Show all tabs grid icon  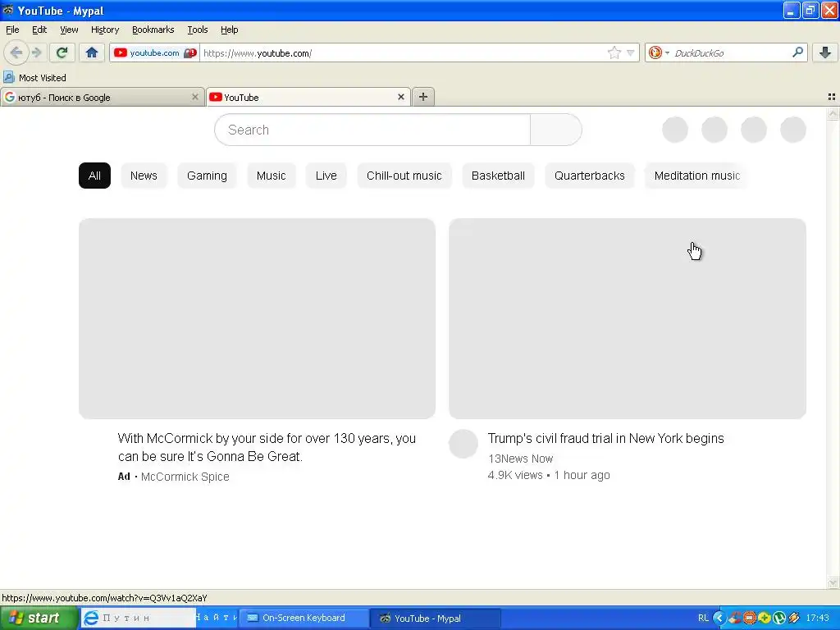[832, 97]
